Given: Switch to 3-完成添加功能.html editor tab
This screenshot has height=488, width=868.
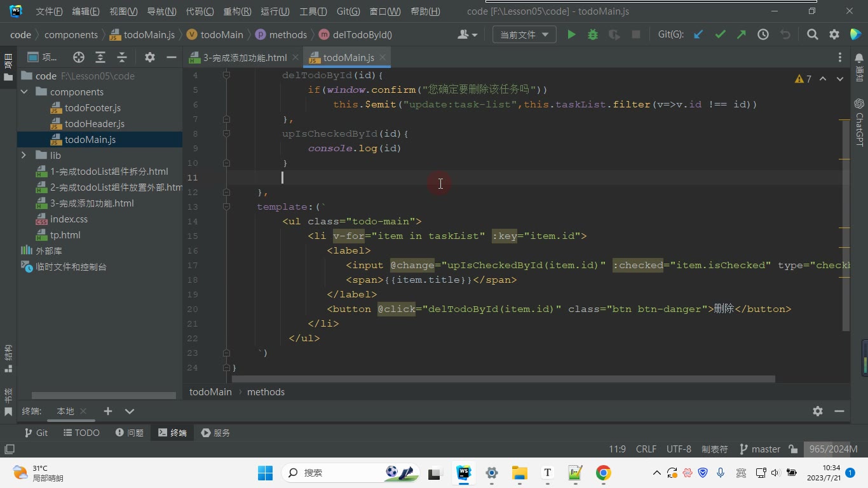Looking at the screenshot, I should point(245,57).
